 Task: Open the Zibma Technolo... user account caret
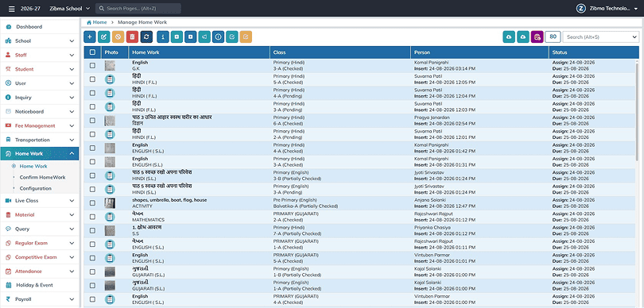[636, 9]
